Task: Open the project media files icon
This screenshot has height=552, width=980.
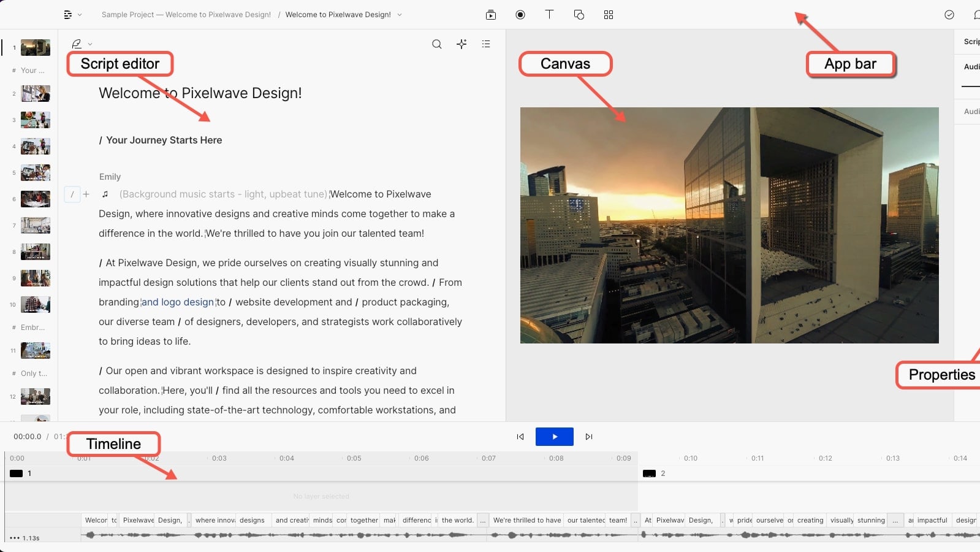Action: (491, 15)
